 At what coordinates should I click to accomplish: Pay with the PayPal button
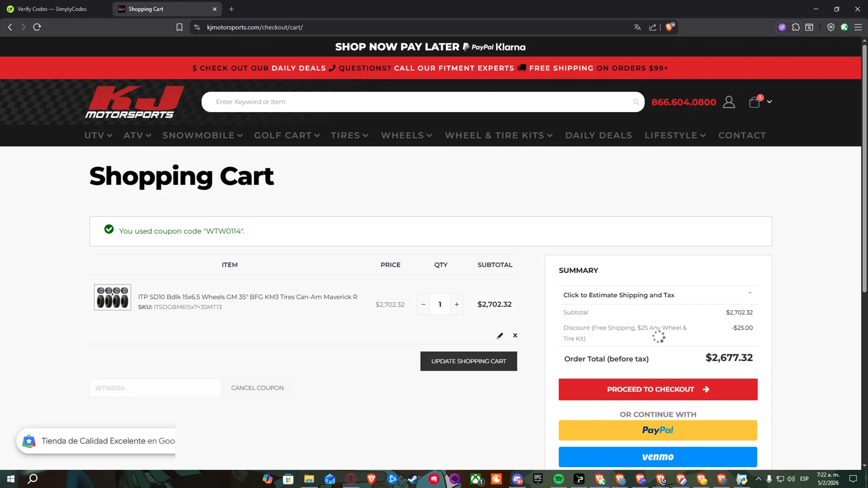coord(658,431)
